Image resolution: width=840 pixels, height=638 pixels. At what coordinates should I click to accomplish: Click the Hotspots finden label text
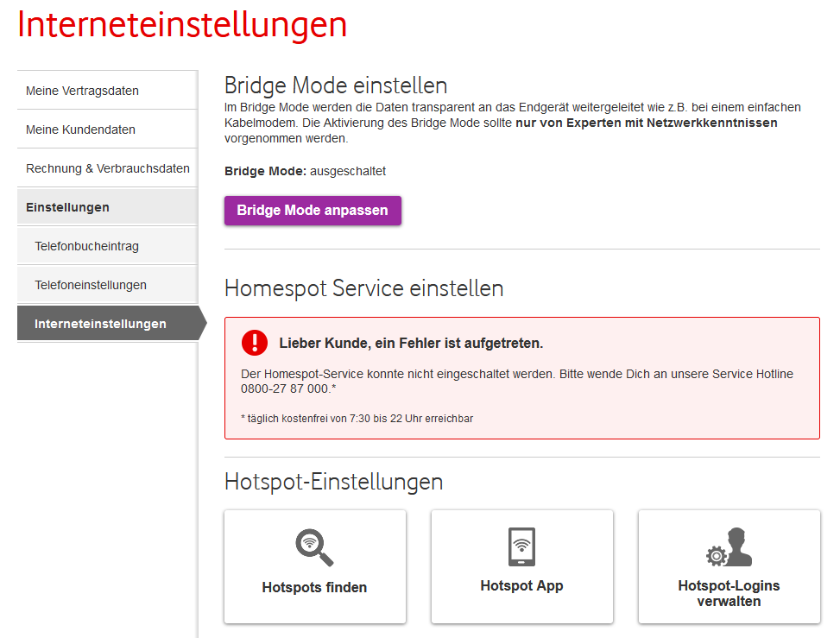314,588
